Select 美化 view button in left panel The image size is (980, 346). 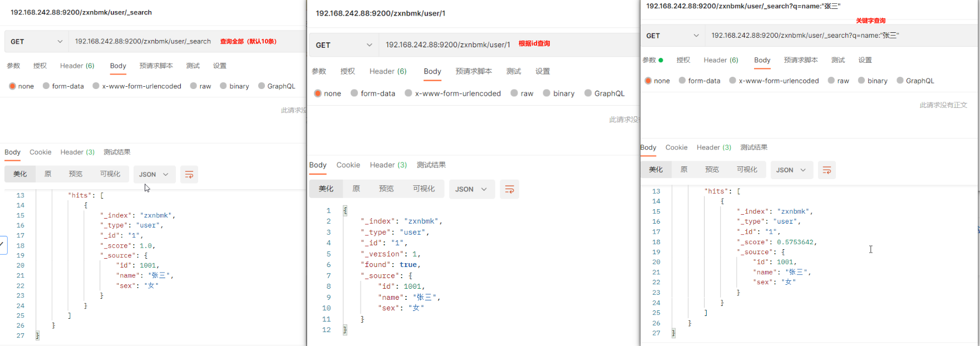tap(20, 174)
